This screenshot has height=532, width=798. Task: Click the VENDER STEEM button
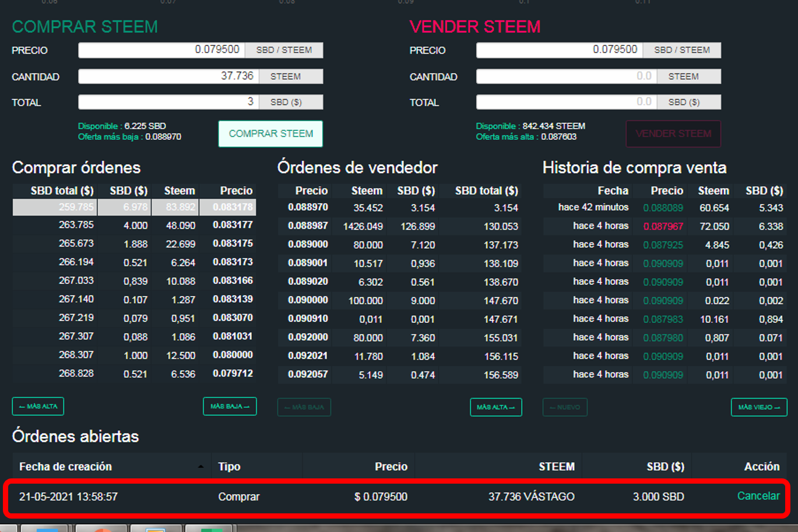coord(673,133)
